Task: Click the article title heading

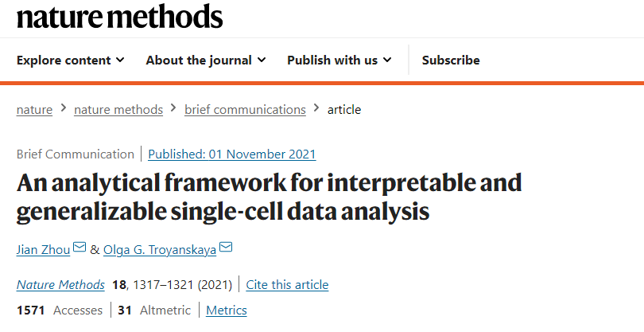Action: coord(270,197)
